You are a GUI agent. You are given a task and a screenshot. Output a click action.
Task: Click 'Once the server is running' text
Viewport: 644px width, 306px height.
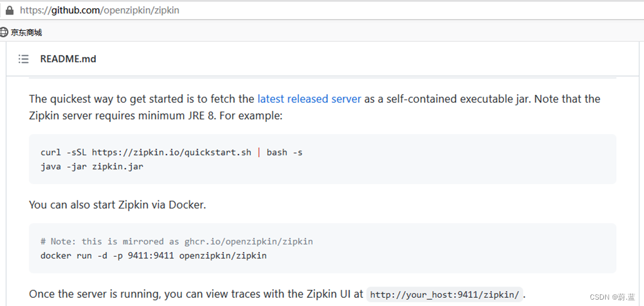(x=93, y=294)
